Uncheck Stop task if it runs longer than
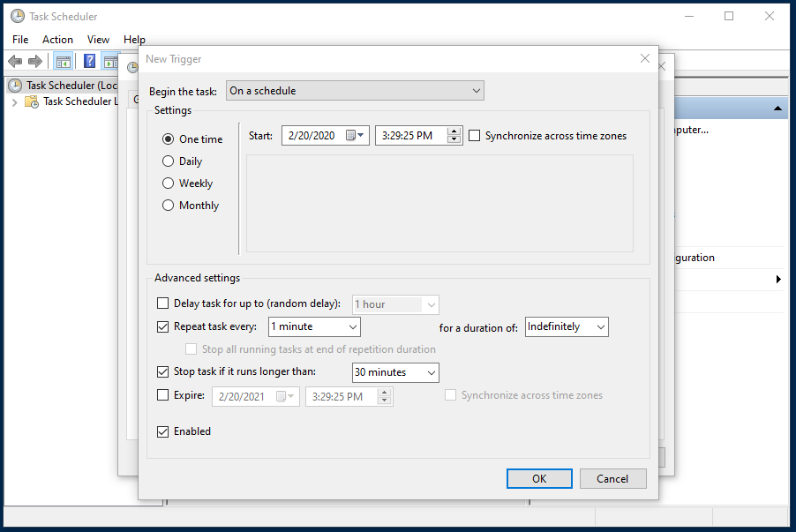 (x=162, y=371)
